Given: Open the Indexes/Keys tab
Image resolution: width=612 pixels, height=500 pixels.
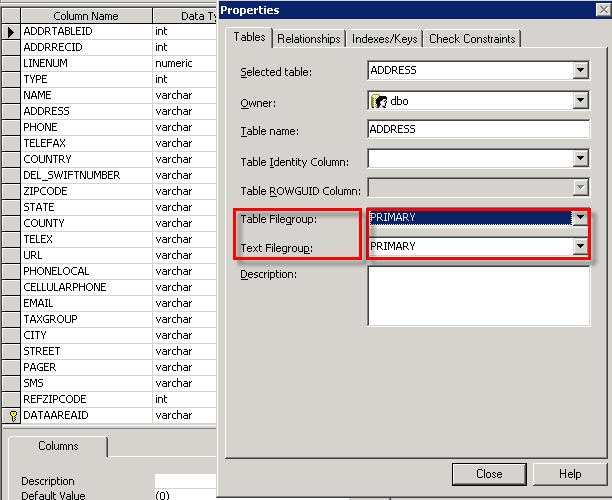Looking at the screenshot, I should pos(384,39).
